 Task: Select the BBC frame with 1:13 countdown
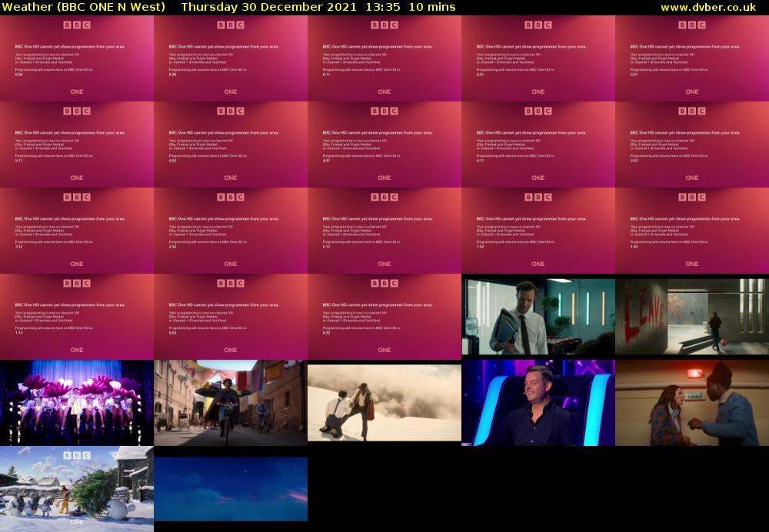77,317
